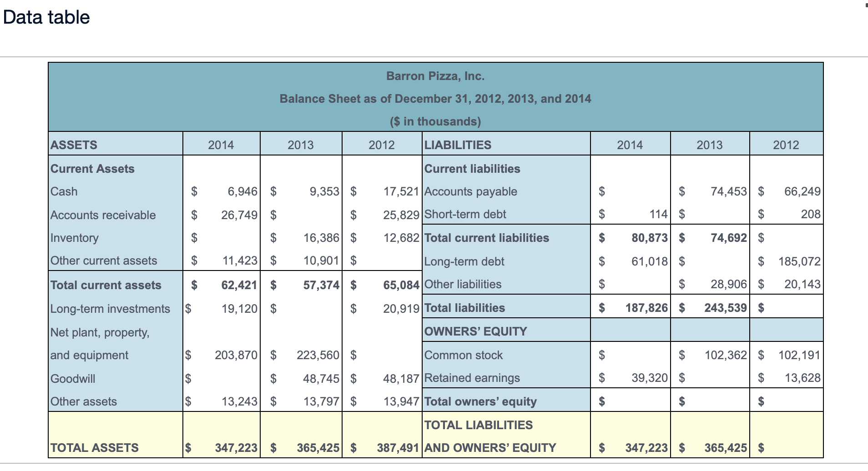
Task: Click Total current assets 2014 value 62,421
Action: 239,285
